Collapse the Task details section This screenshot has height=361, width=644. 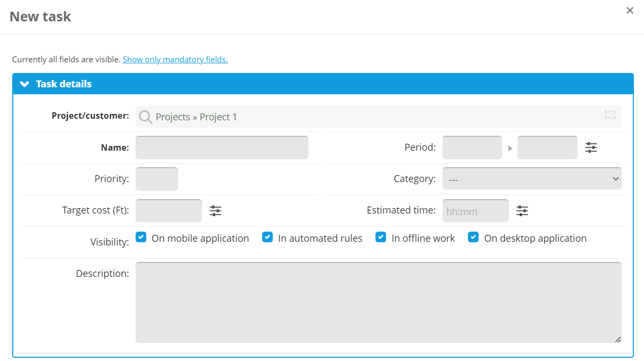24,84
